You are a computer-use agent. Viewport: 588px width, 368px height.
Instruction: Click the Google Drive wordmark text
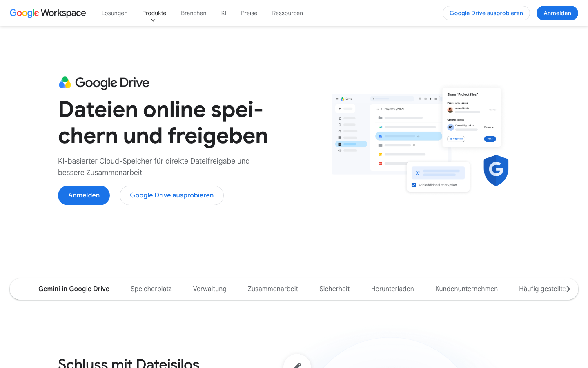point(112,83)
